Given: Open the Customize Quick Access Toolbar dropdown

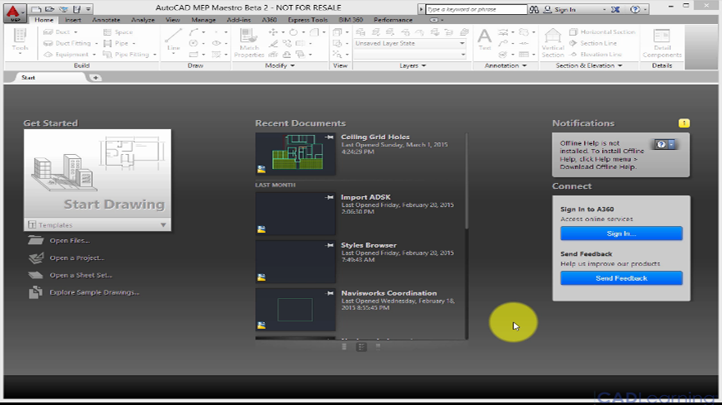Looking at the screenshot, I should tap(88, 9).
